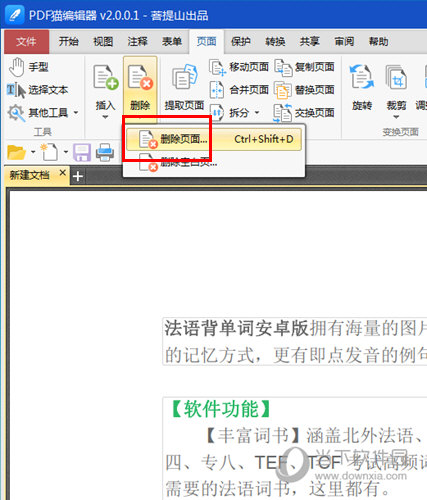Click the 法语背单词安卓版 text paragraph

click(295, 342)
